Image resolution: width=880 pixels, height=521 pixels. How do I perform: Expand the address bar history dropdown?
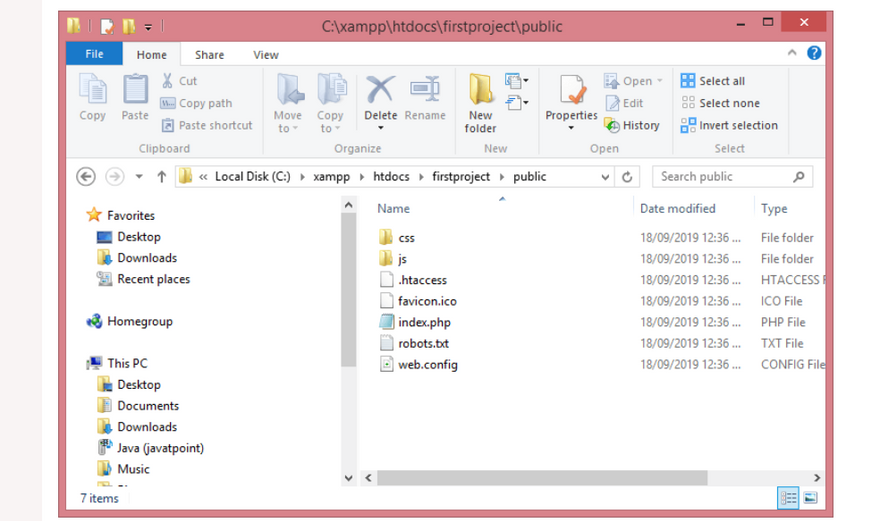coord(605,177)
